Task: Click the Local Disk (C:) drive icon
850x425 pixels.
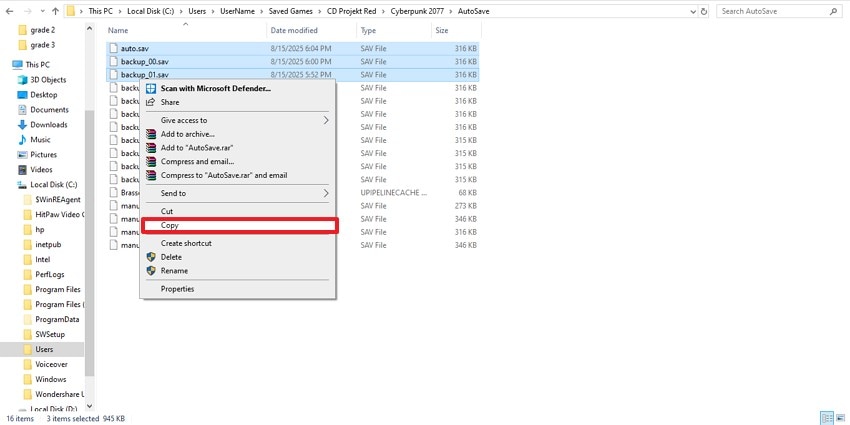Action: coord(22,185)
